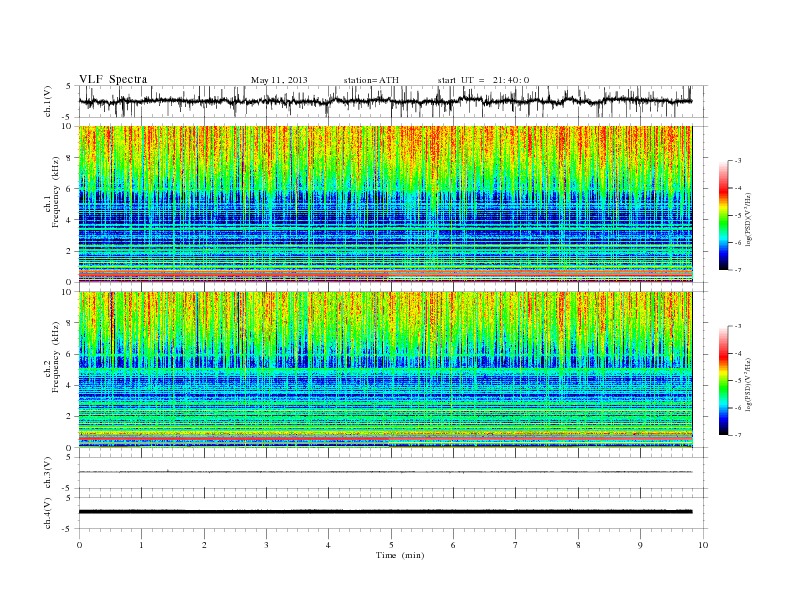Click the "start UT = 21:40:0" text
792x612 pixels.
pos(483,80)
